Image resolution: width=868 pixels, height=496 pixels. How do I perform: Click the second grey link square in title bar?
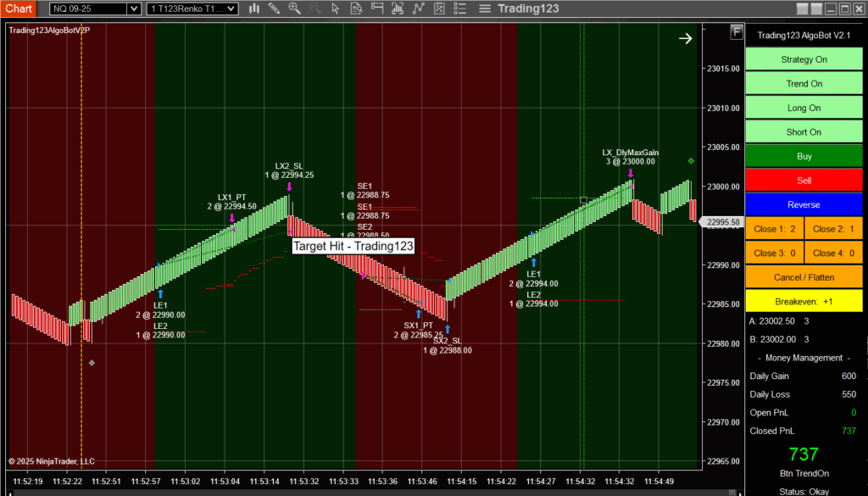[816, 8]
